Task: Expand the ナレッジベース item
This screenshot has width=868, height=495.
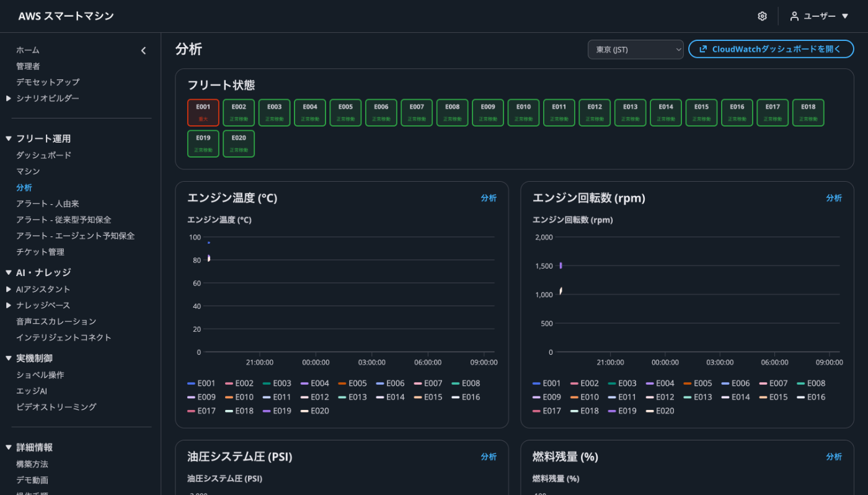Action: click(9, 305)
